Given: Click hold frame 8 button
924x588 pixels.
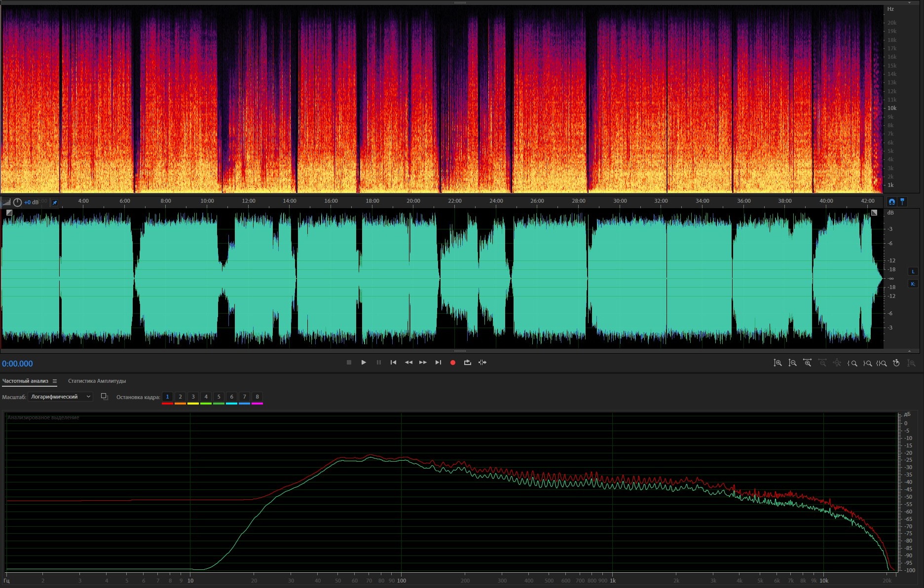Looking at the screenshot, I should pyautogui.click(x=257, y=397).
